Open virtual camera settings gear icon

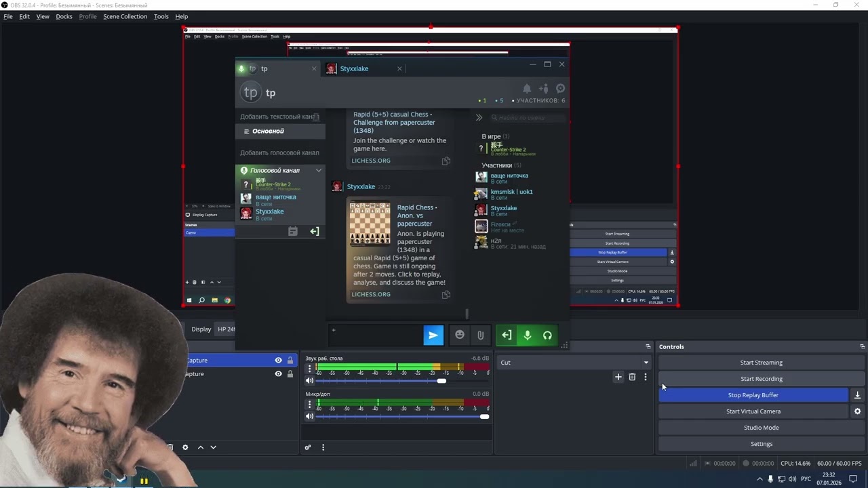pyautogui.click(x=857, y=411)
